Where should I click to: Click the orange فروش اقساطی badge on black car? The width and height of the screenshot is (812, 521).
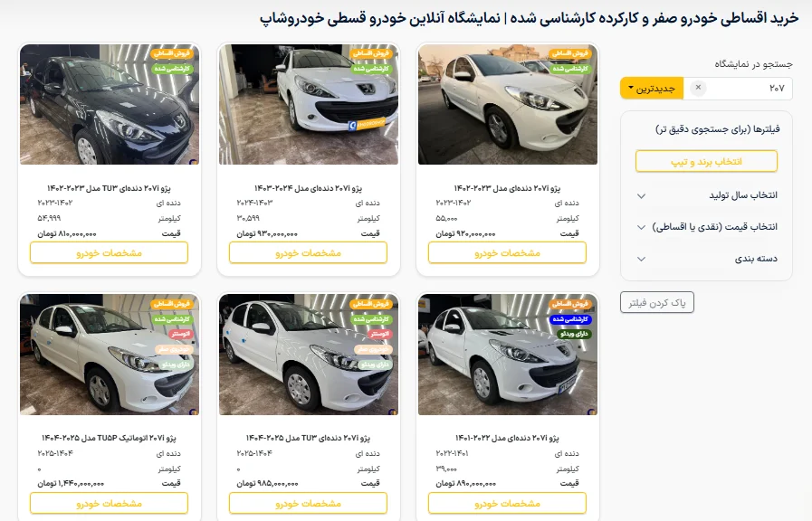[x=172, y=53]
